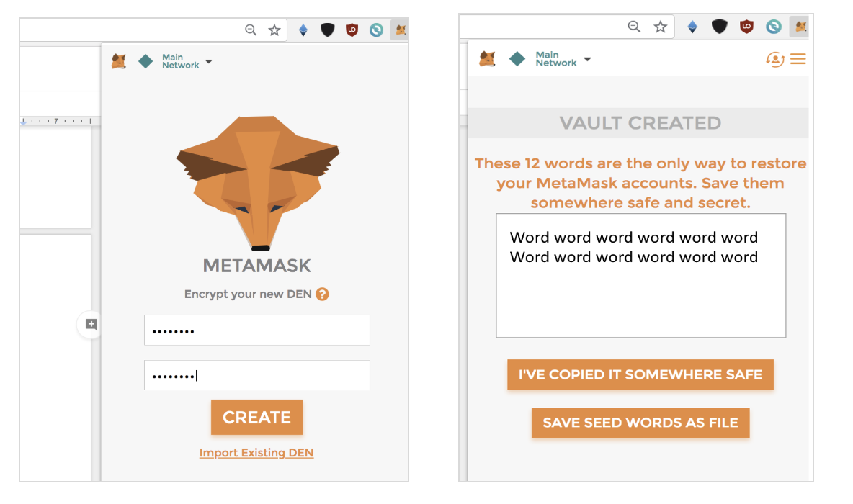Click SAVE SEED WORDS AS FILE button
Screen dimensions: 853x504
[640, 423]
